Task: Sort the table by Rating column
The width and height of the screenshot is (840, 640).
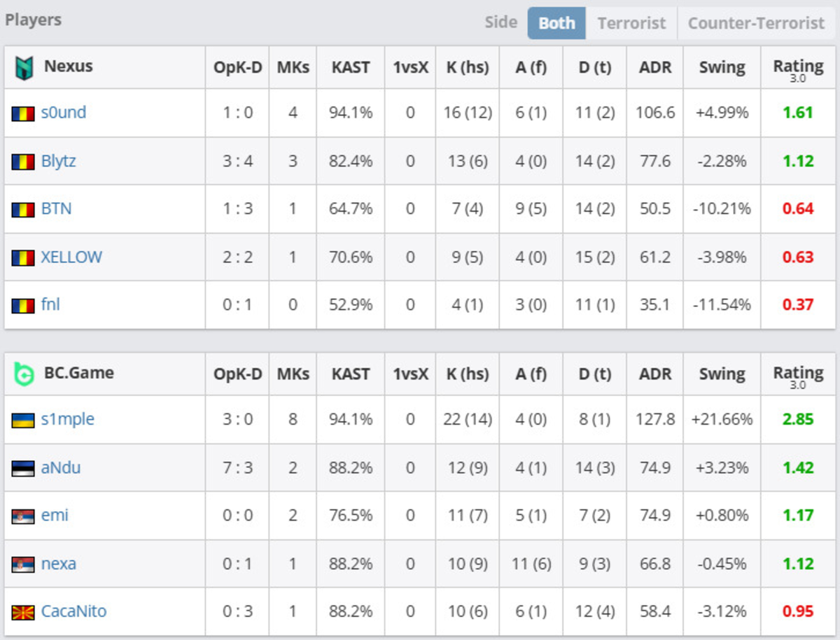Action: [797, 66]
